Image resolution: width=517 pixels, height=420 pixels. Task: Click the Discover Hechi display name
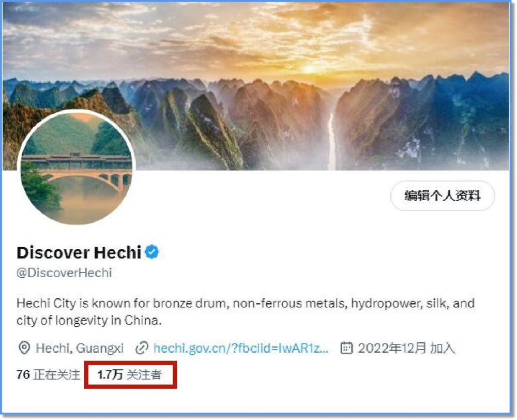(79, 252)
